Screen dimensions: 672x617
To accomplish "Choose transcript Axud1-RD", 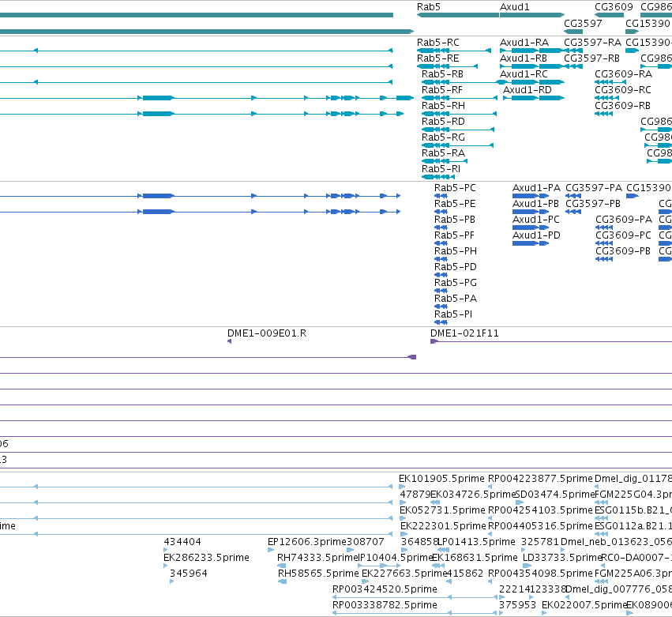I will pyautogui.click(x=527, y=90).
